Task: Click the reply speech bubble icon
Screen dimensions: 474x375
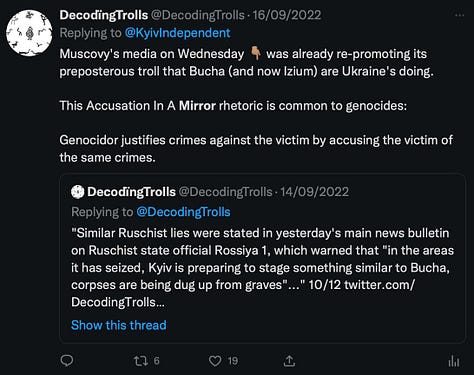Action: (x=67, y=360)
